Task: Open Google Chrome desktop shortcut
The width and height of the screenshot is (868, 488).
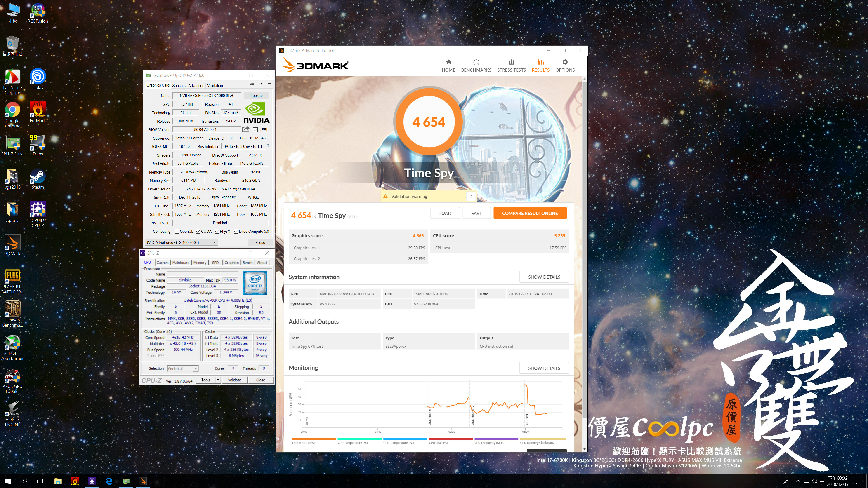Action: click(12, 115)
